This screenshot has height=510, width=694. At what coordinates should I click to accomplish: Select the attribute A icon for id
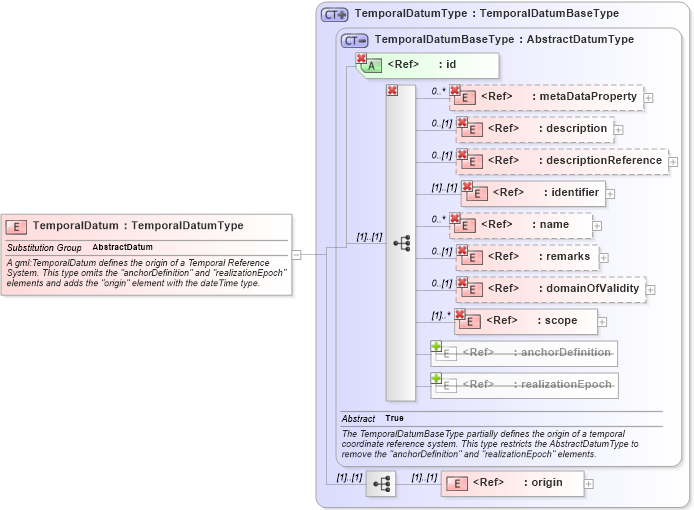click(372, 66)
